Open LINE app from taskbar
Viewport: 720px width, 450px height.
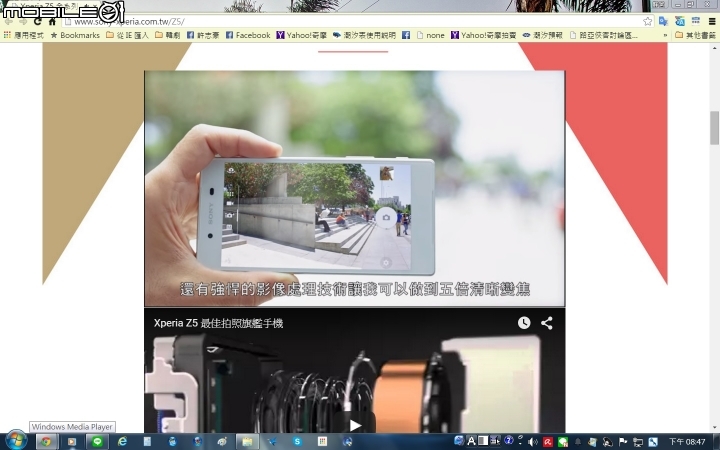[x=97, y=442]
